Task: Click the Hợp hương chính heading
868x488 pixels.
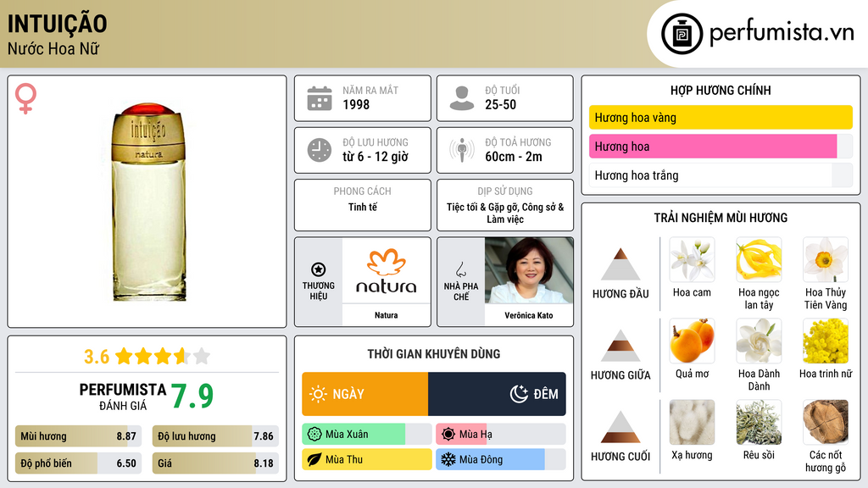Action: [x=721, y=90]
